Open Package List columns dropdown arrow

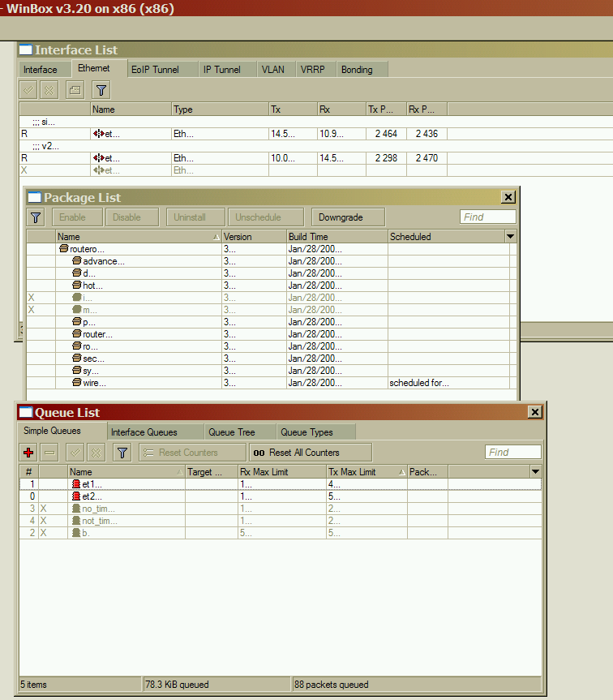pos(510,236)
